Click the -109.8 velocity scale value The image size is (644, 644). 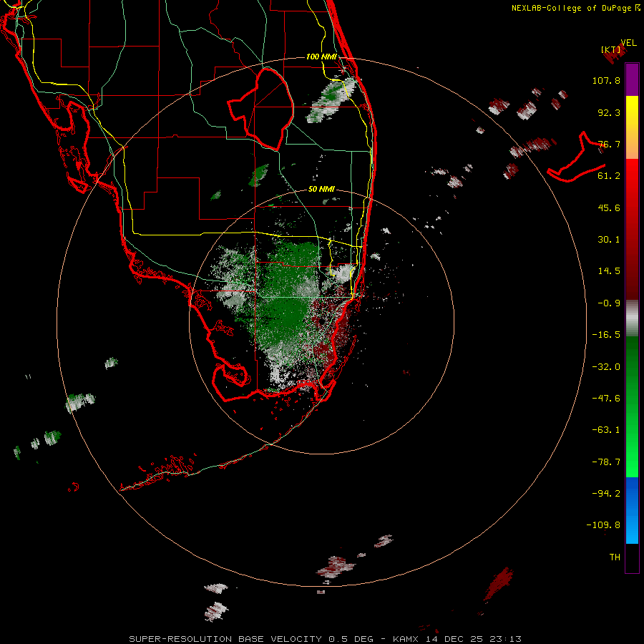point(603,525)
